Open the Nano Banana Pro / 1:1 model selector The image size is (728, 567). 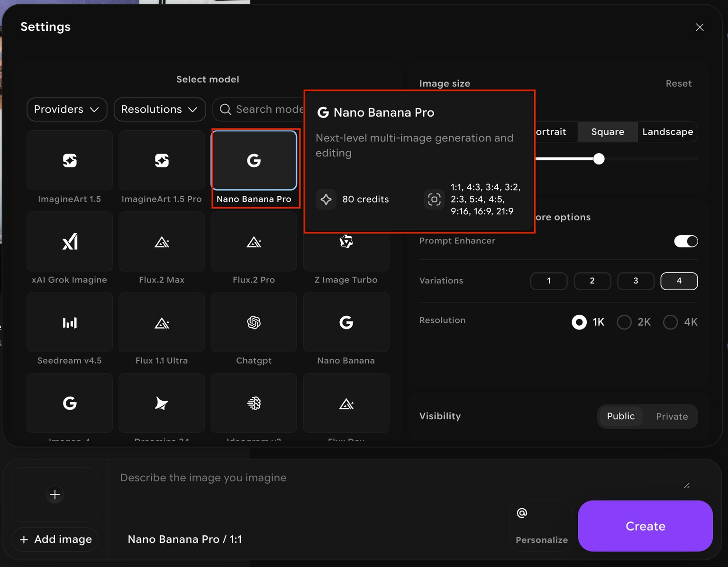click(x=185, y=540)
